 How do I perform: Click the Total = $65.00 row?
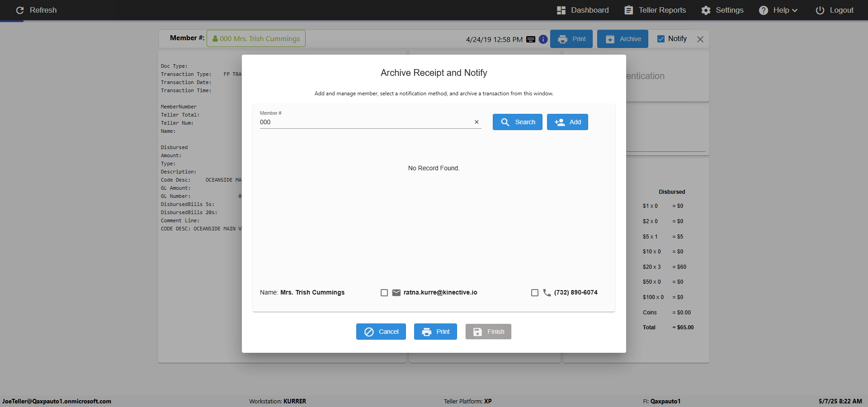tap(668, 327)
